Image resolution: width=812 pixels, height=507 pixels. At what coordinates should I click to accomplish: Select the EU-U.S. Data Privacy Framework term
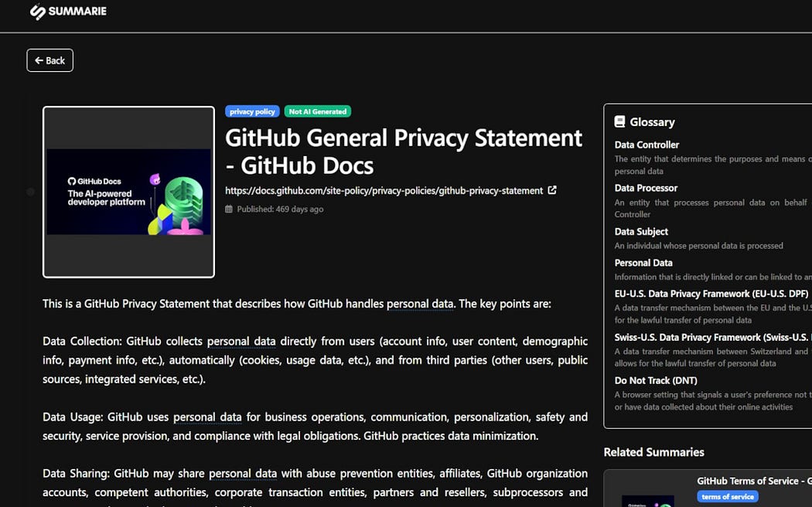coord(711,294)
